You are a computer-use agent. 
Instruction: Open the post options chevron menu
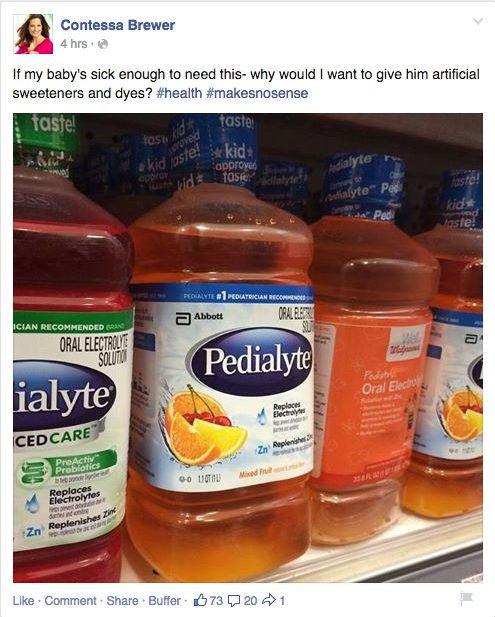(x=477, y=21)
